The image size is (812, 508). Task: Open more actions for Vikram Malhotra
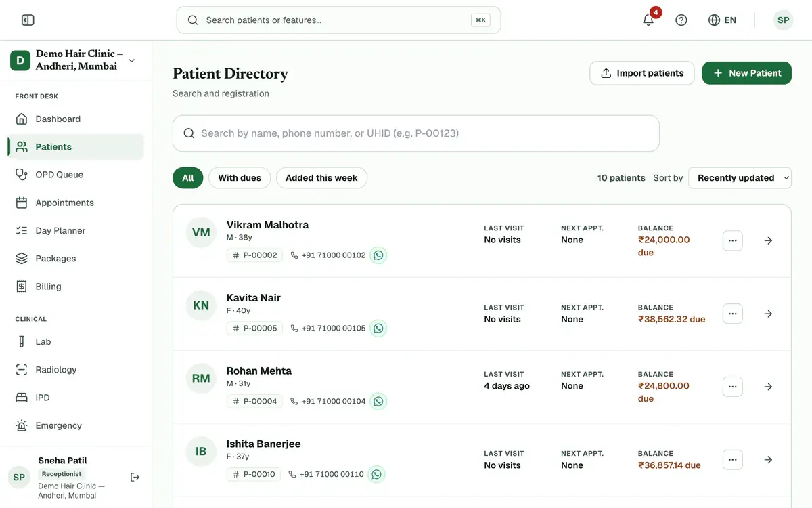pos(733,240)
